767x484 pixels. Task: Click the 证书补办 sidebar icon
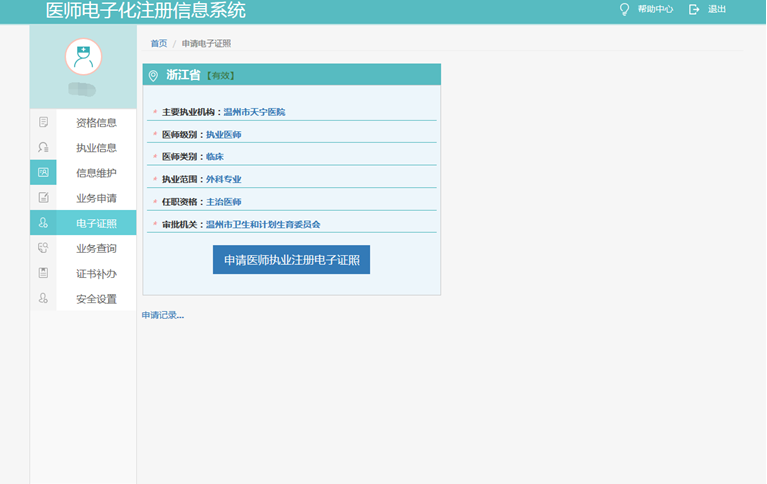tap(43, 273)
